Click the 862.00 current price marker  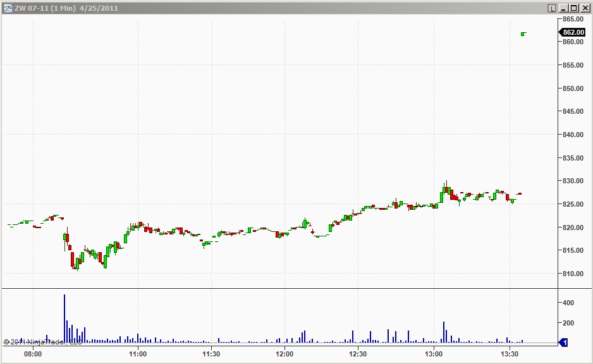coord(573,32)
